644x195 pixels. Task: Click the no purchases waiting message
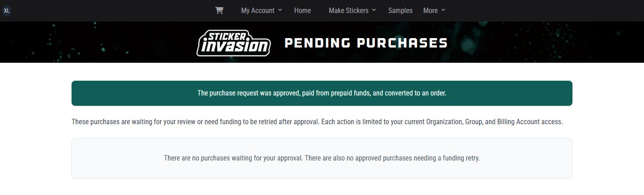click(322, 158)
